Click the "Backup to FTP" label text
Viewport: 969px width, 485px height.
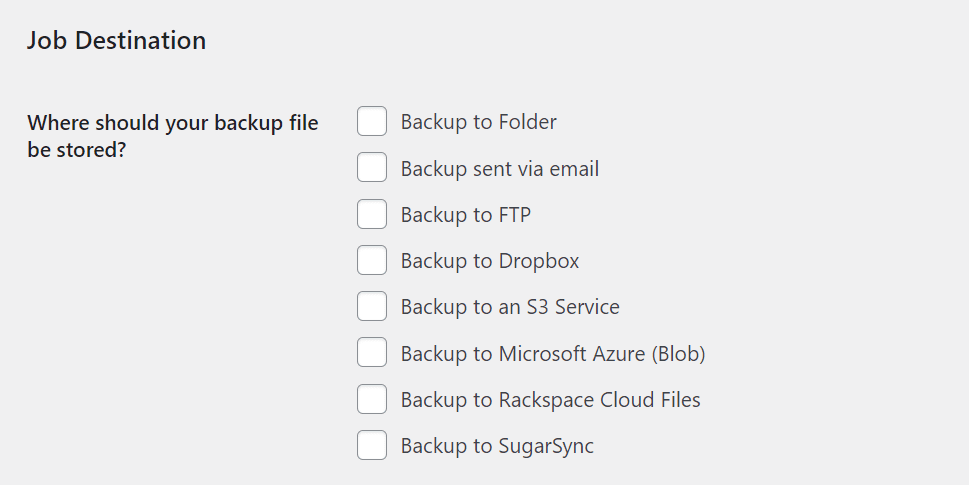[x=465, y=215]
